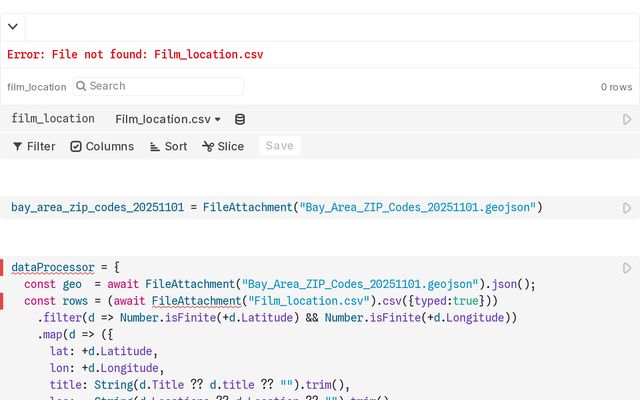Click the film_location cell name
The image size is (640, 400).
pyautogui.click(x=53, y=119)
